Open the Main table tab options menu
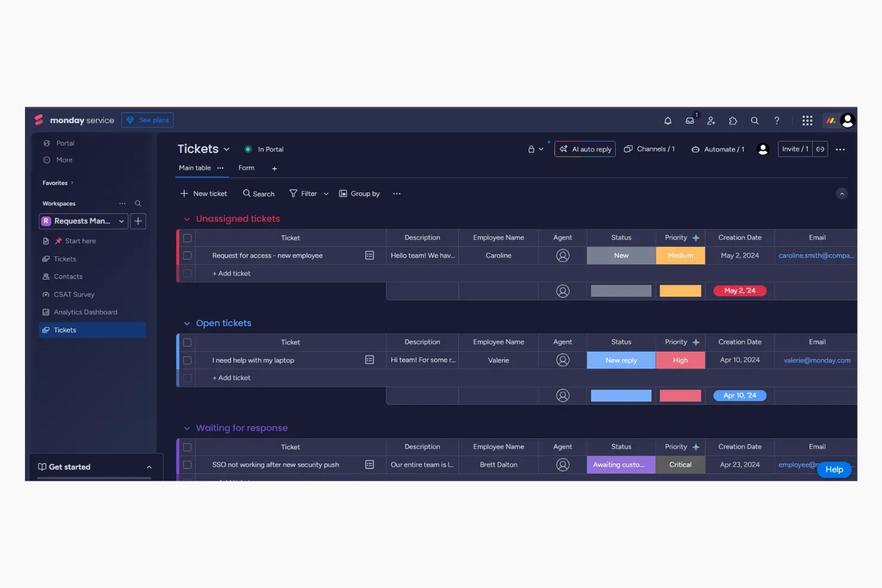882x588 pixels. (220, 168)
